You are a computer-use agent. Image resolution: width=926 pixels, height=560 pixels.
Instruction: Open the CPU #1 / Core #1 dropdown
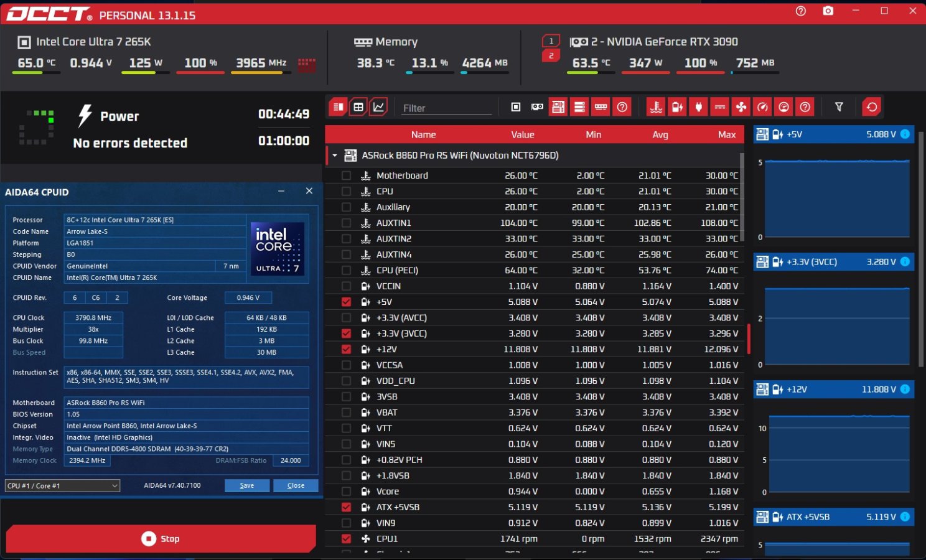point(62,485)
